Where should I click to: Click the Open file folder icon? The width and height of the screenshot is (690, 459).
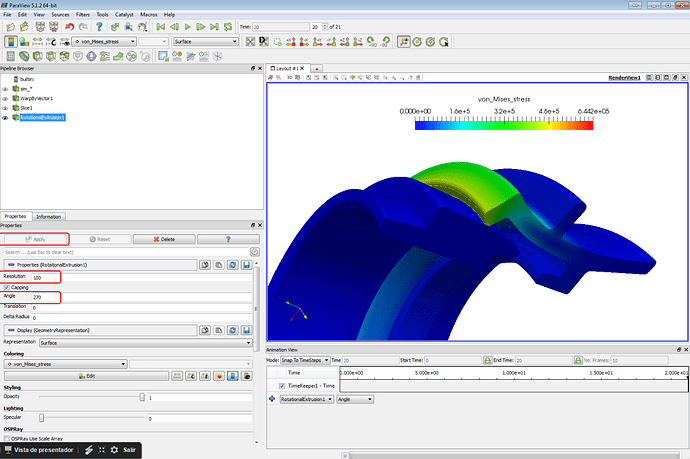9,27
